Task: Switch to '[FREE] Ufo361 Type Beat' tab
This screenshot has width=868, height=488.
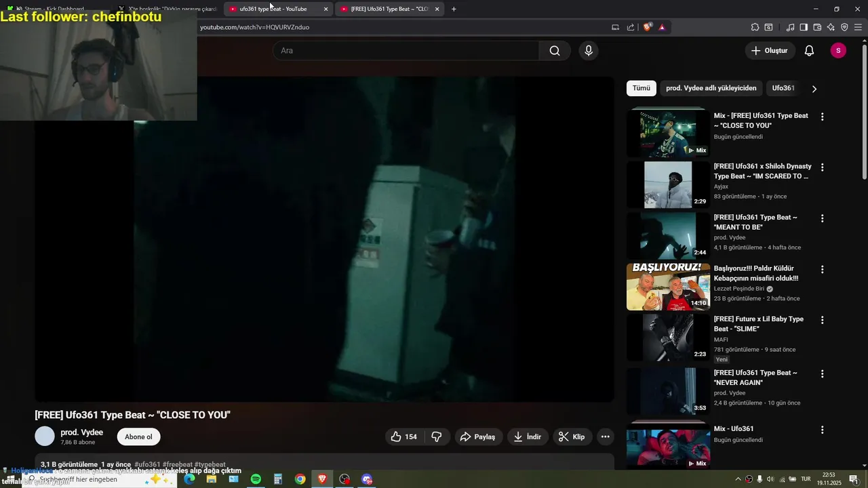Action: pyautogui.click(x=389, y=9)
